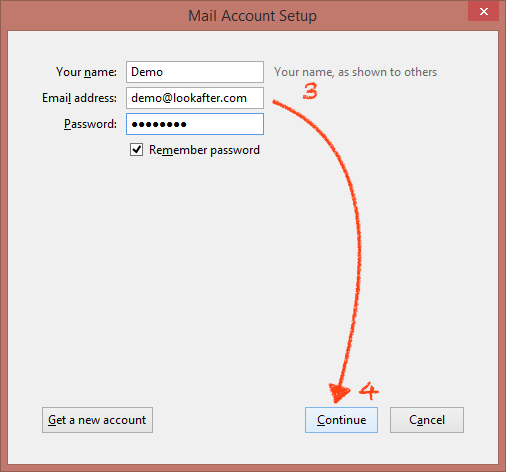The height and width of the screenshot is (472, 506).
Task: Click the red handwritten number 3
Action: click(310, 91)
